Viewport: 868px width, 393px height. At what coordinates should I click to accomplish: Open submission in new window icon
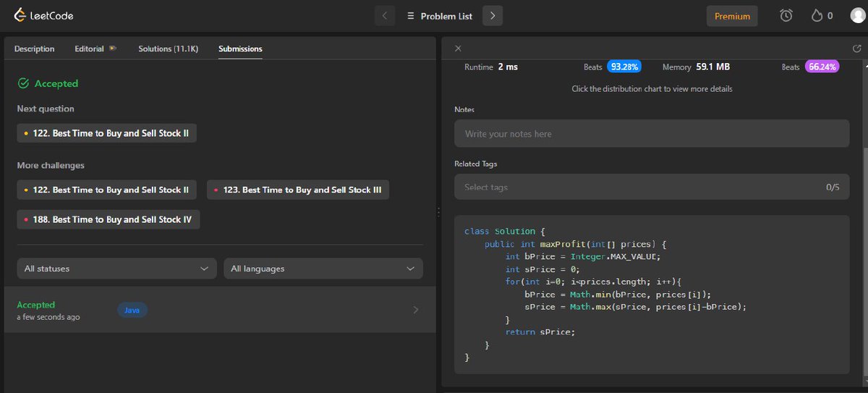tap(857, 48)
